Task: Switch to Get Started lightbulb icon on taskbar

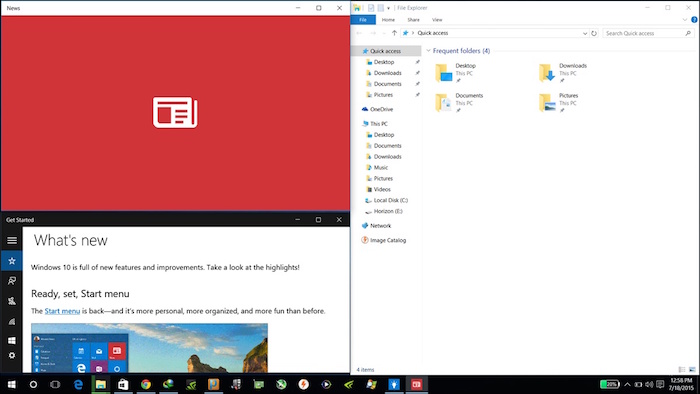Action: tap(393, 384)
